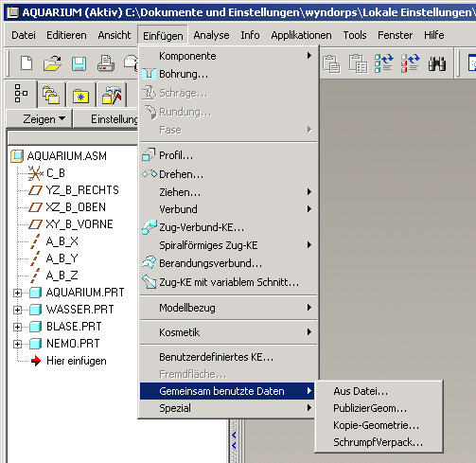Click the Print icon in toolbar
The image size is (476, 463).
[105, 63]
